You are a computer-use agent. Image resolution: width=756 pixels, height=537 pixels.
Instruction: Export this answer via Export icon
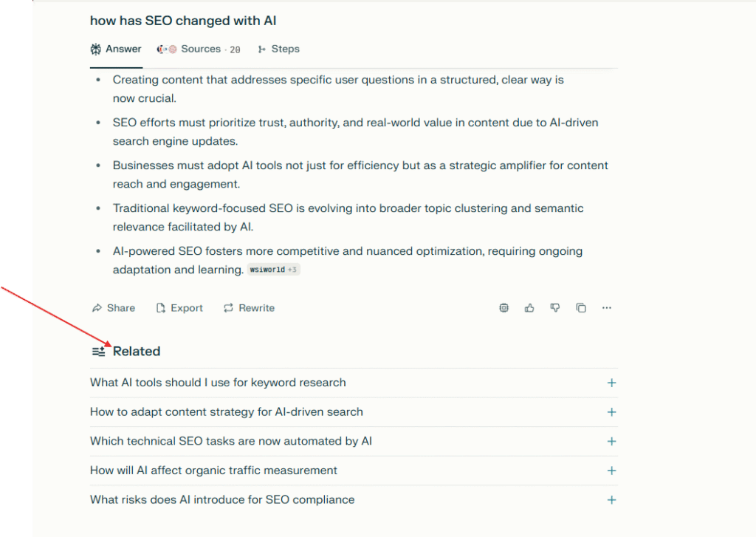[161, 308]
